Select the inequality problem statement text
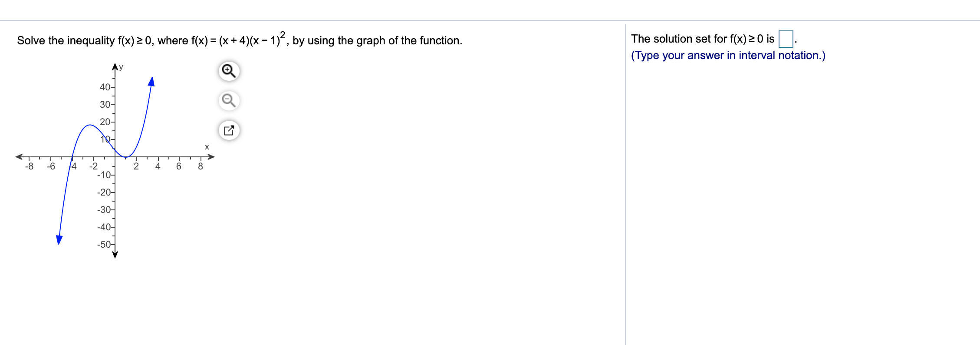 [239, 39]
